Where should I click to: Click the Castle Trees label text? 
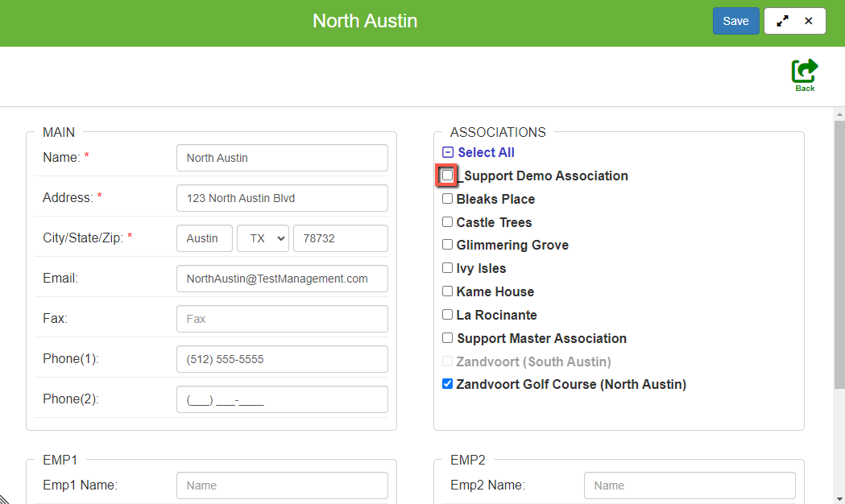(494, 222)
